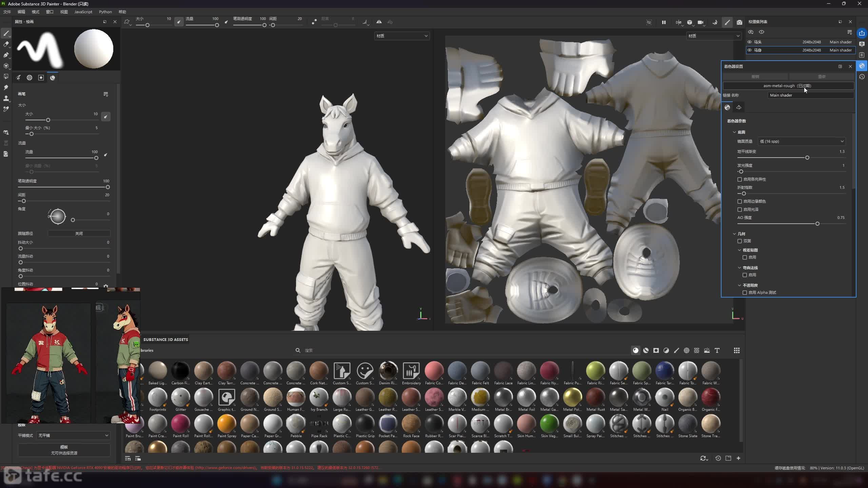Select the Eraser tool in left toolbar
Screen dimensions: 868x488
[6, 44]
